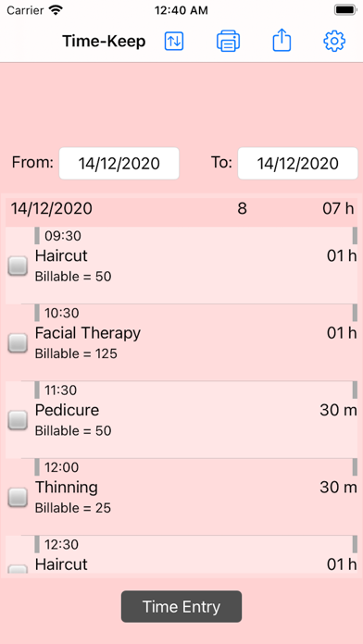
Task: Tap the Time-Keep title
Action: tap(104, 42)
